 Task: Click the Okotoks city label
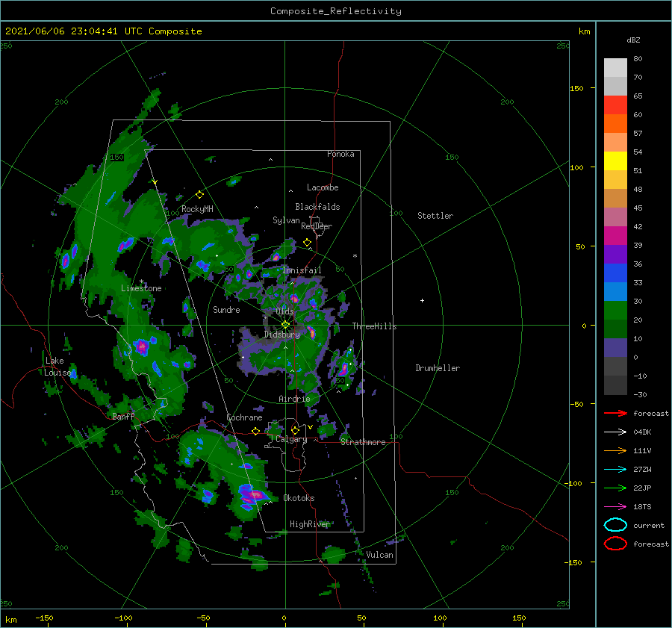point(299,499)
